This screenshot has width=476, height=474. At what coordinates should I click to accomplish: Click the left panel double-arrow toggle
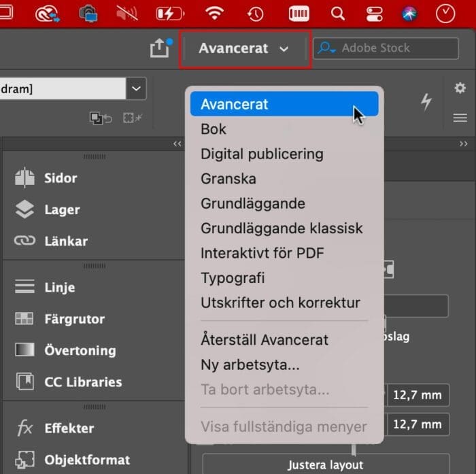[177, 143]
